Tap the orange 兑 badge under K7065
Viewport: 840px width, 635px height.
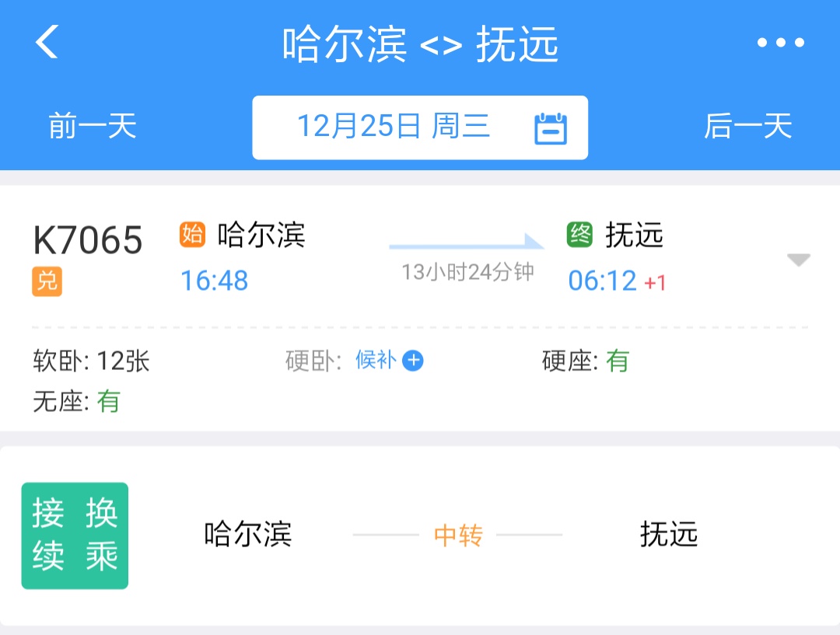point(47,281)
